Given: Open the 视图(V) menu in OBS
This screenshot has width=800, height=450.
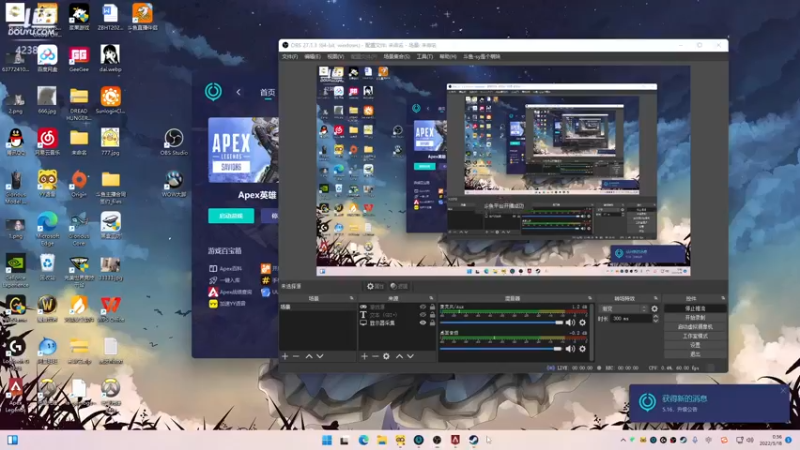Looking at the screenshot, I should pyautogui.click(x=335, y=57).
